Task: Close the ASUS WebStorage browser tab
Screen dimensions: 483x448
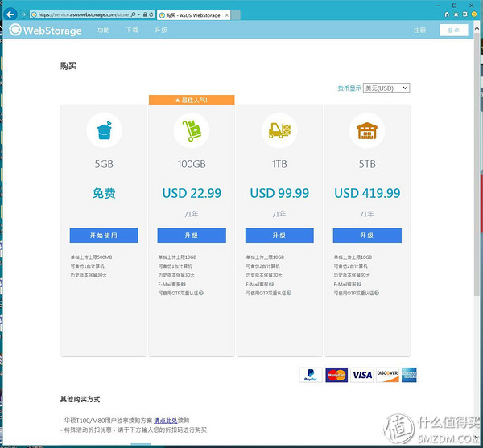Action: coord(227,15)
